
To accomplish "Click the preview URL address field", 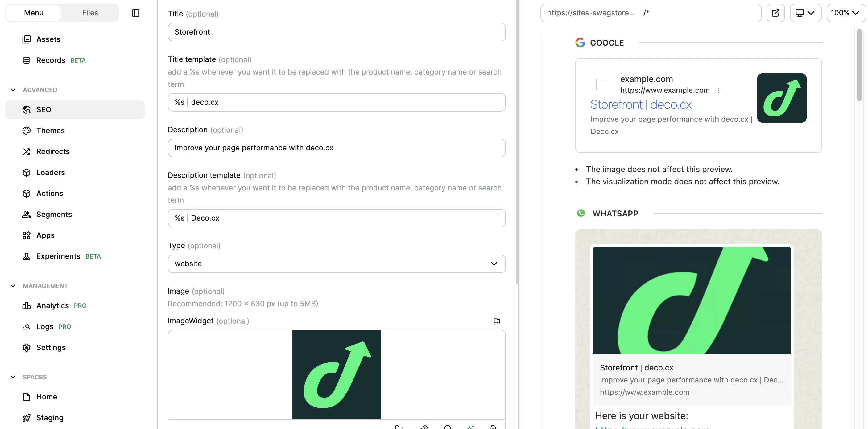I will click(650, 13).
